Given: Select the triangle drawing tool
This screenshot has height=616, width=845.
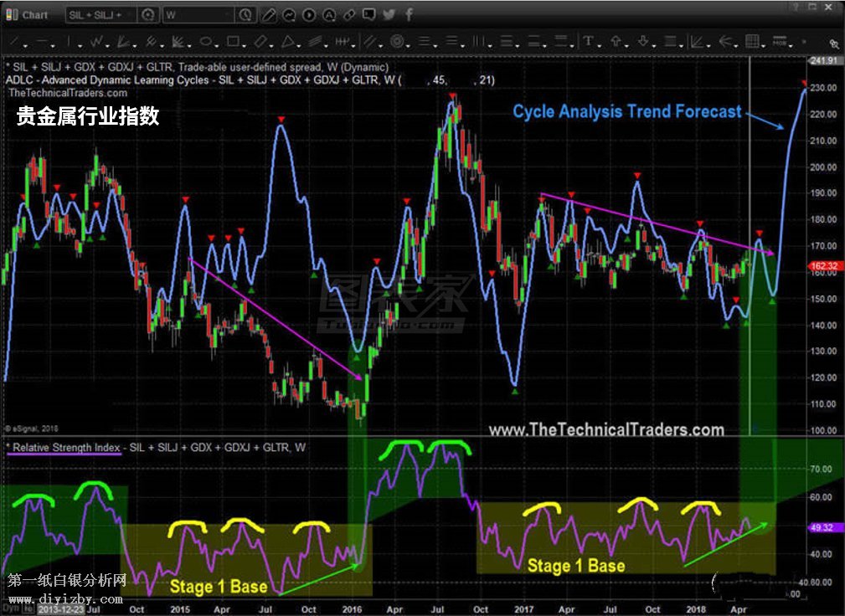Looking at the screenshot, I should pyautogui.click(x=288, y=41).
